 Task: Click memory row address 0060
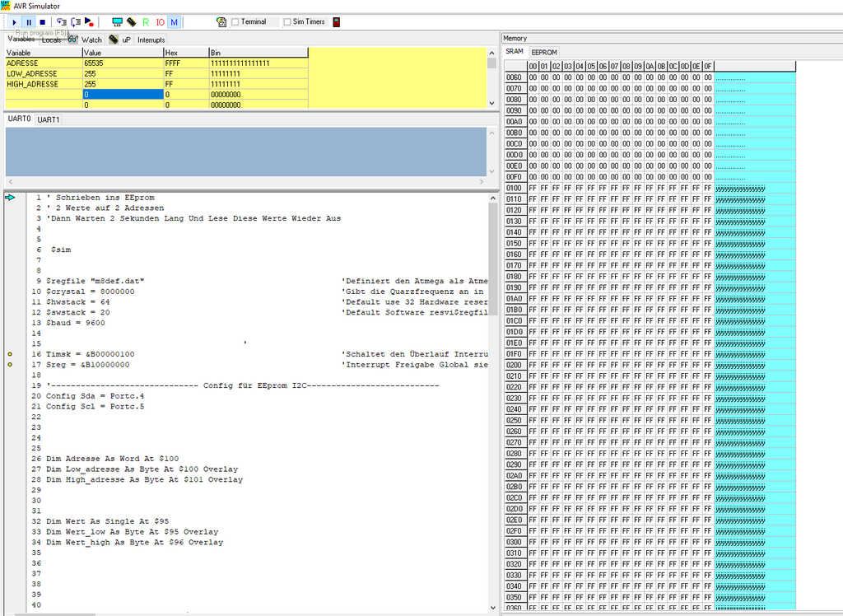click(x=515, y=77)
